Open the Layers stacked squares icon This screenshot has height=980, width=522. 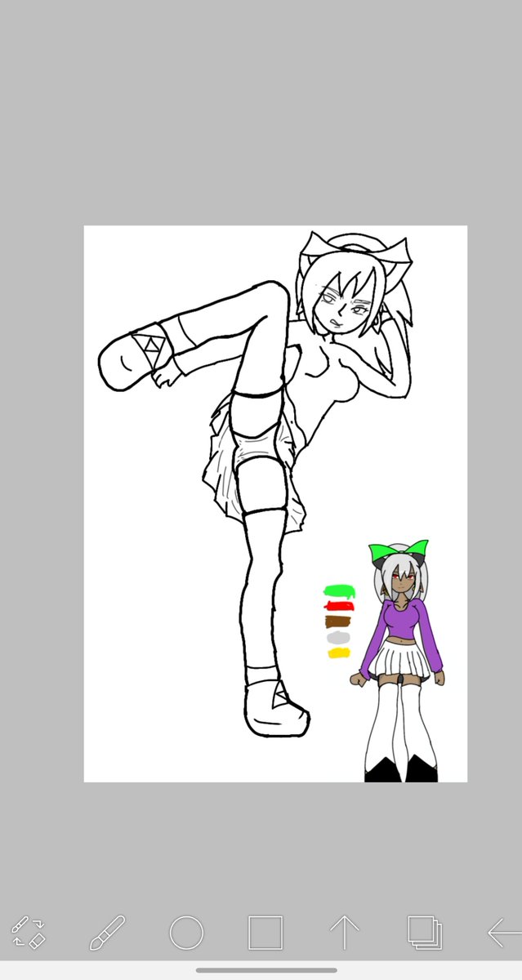[x=425, y=933]
